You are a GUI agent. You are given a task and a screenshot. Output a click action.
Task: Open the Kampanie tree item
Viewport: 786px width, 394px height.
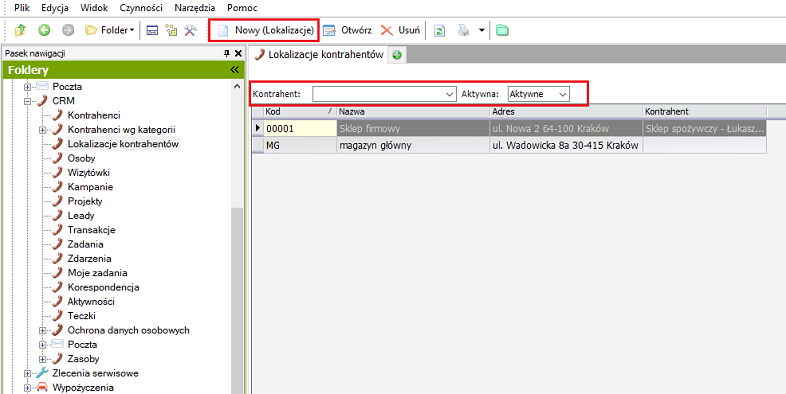pyautogui.click(x=90, y=187)
